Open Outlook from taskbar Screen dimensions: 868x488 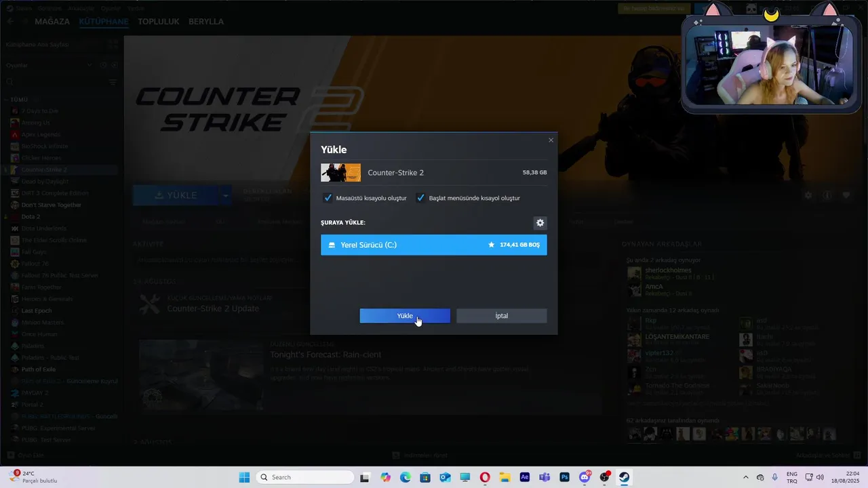tap(445, 477)
